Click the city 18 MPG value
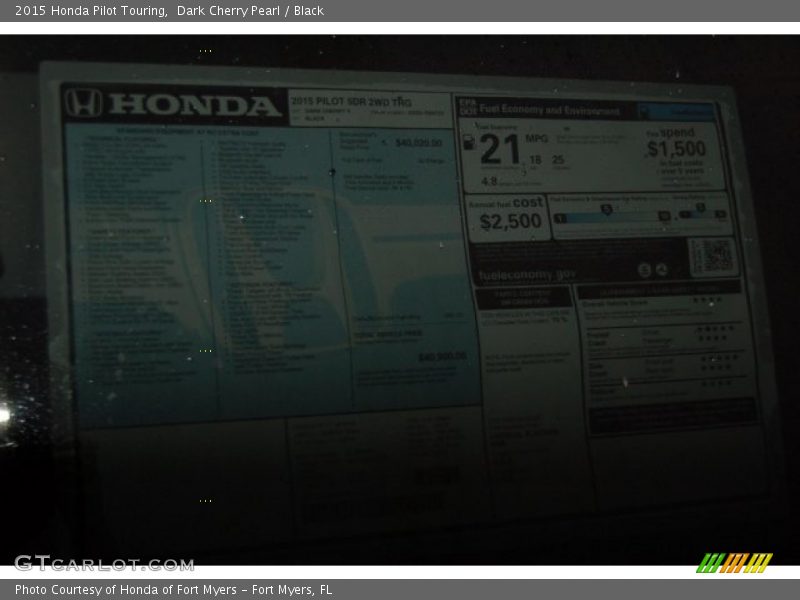Screen dimensions: 800x600 coord(535,160)
